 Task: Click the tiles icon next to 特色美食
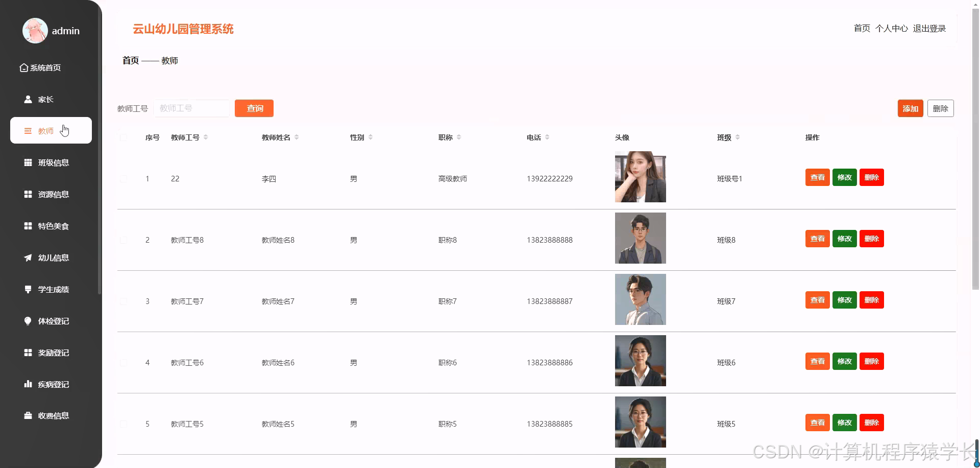click(28, 226)
